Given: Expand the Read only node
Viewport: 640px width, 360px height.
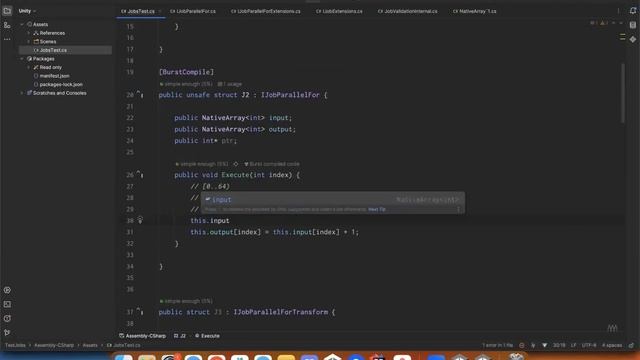Looking at the screenshot, I should click(29, 67).
